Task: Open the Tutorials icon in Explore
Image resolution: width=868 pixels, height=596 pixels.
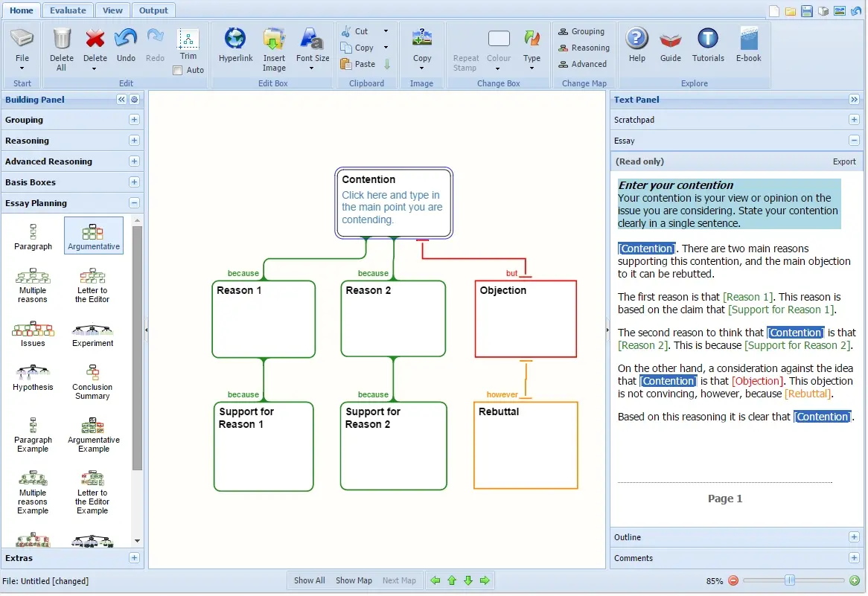Action: pos(708,40)
